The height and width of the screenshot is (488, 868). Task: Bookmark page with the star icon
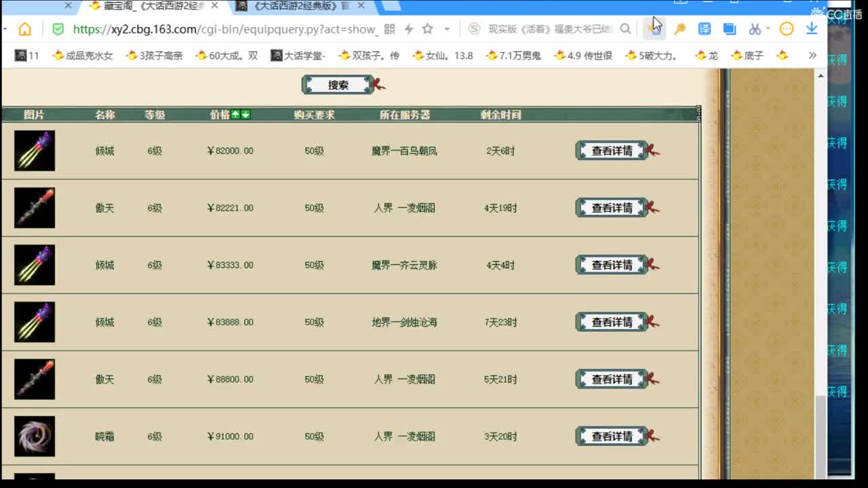pos(428,29)
